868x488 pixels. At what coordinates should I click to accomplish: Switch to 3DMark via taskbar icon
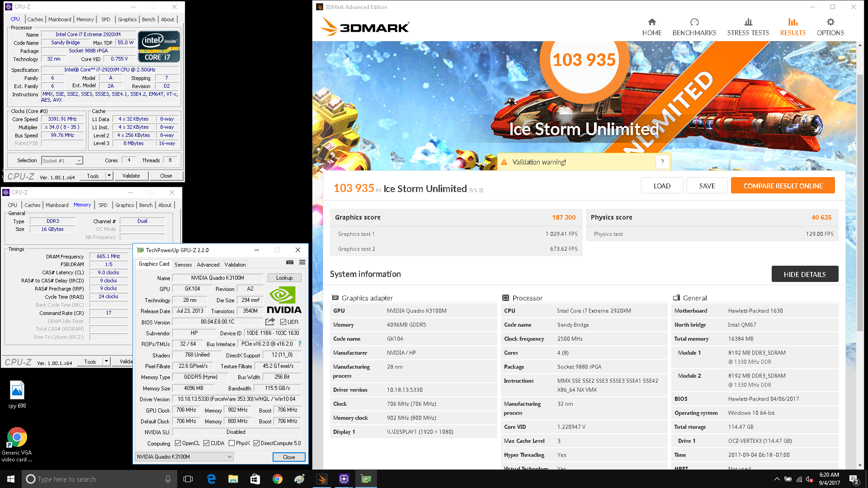point(322,479)
